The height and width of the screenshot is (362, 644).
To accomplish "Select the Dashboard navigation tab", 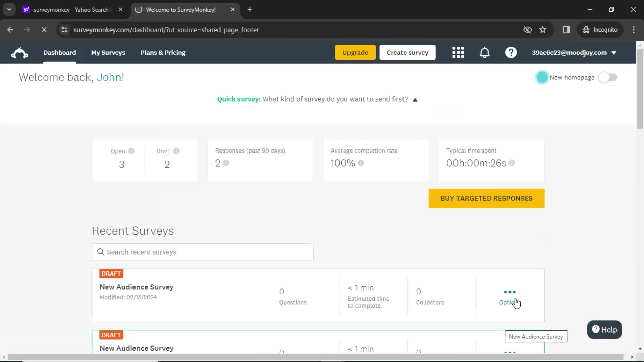I will coord(60,53).
